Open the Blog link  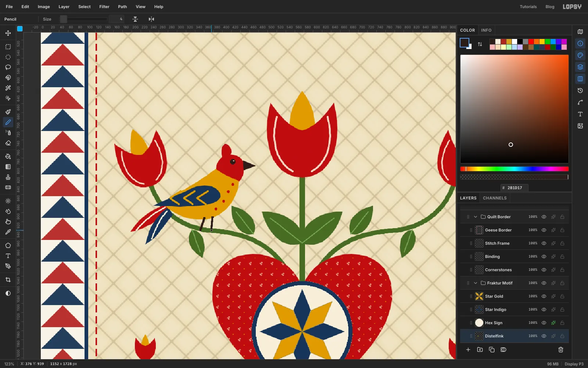click(550, 7)
